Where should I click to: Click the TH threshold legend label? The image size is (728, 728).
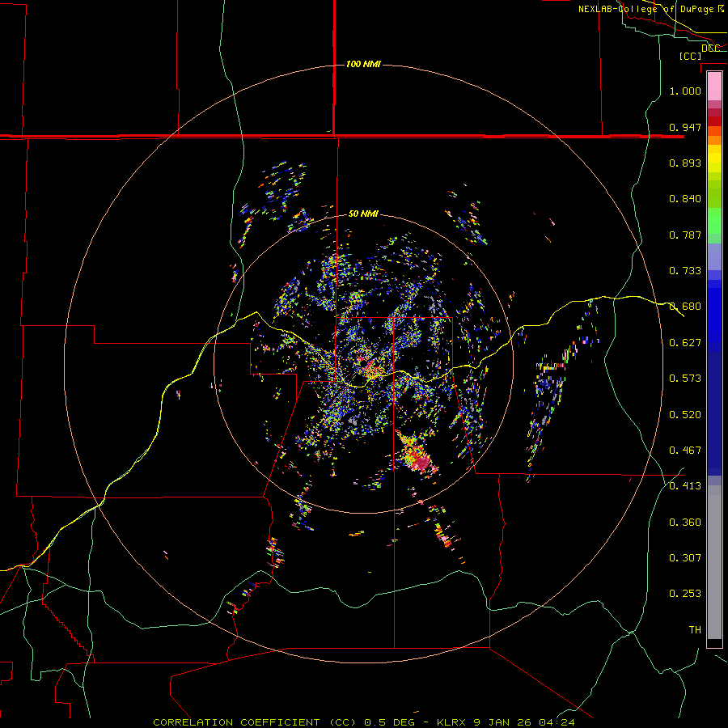695,630
